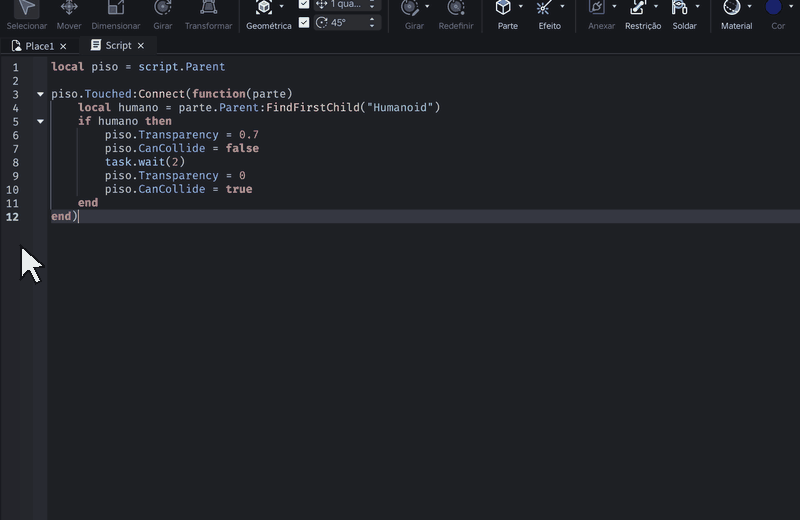Image resolution: width=800 pixels, height=520 pixels.
Task: Adjust the 45° rotation stepper
Action: (x=372, y=22)
